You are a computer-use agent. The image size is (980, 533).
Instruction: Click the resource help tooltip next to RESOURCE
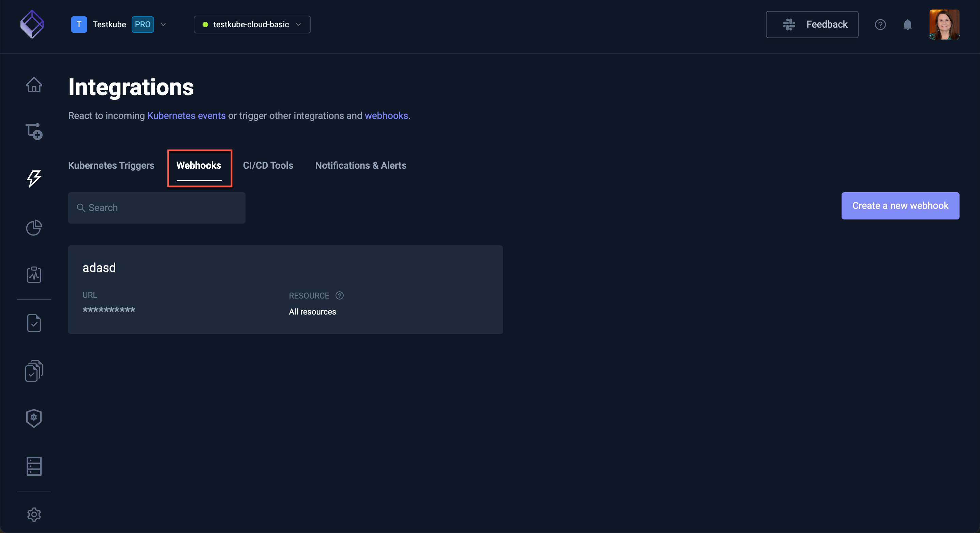(339, 295)
